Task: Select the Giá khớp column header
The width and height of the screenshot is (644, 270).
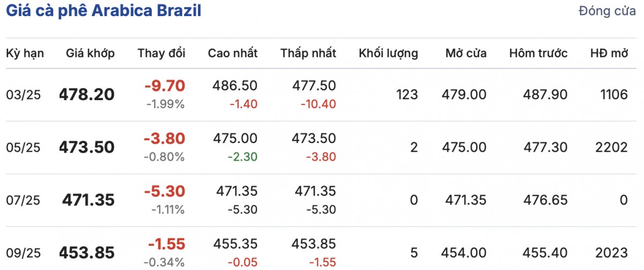Action: click(90, 53)
